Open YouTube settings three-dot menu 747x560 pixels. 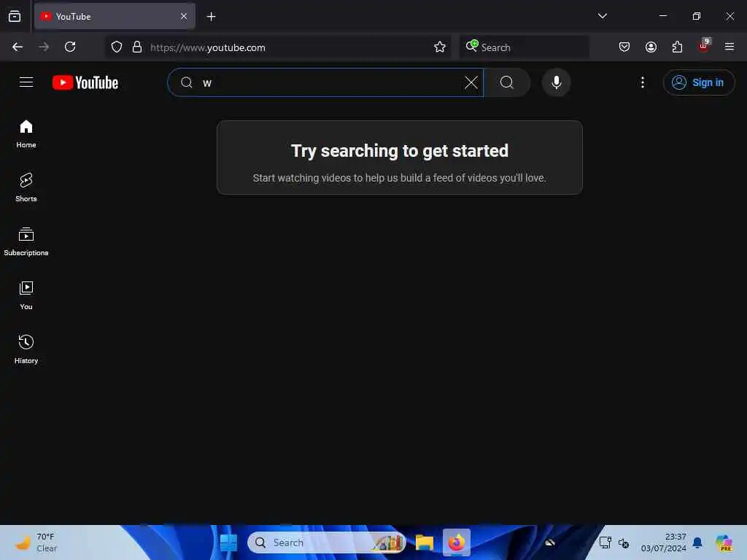(642, 82)
